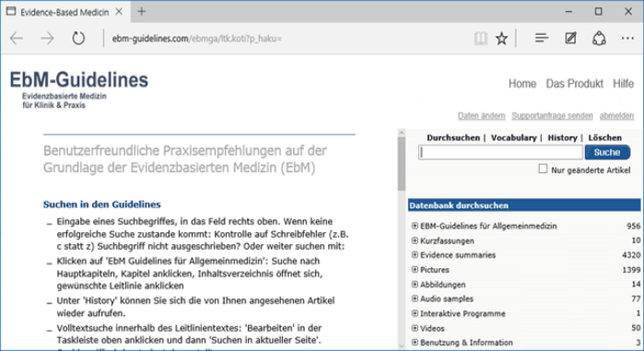Add page to favorites with star icon

click(501, 39)
